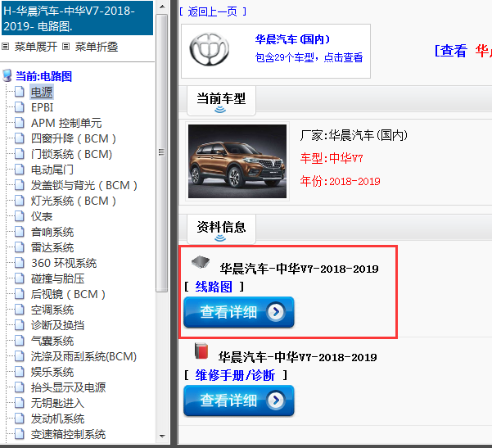Open the 仪表 entry
The width and height of the screenshot is (492, 448).
pyautogui.click(x=42, y=216)
